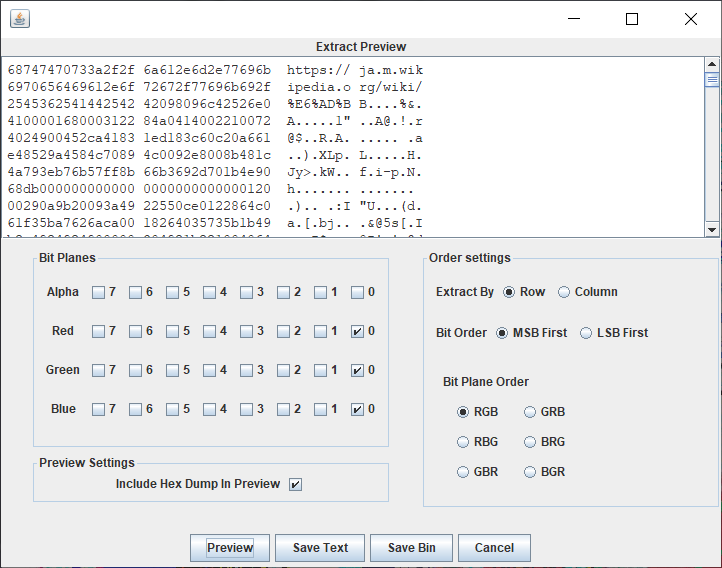The image size is (722, 568).
Task: Check Red bit plane 2
Action: click(284, 331)
